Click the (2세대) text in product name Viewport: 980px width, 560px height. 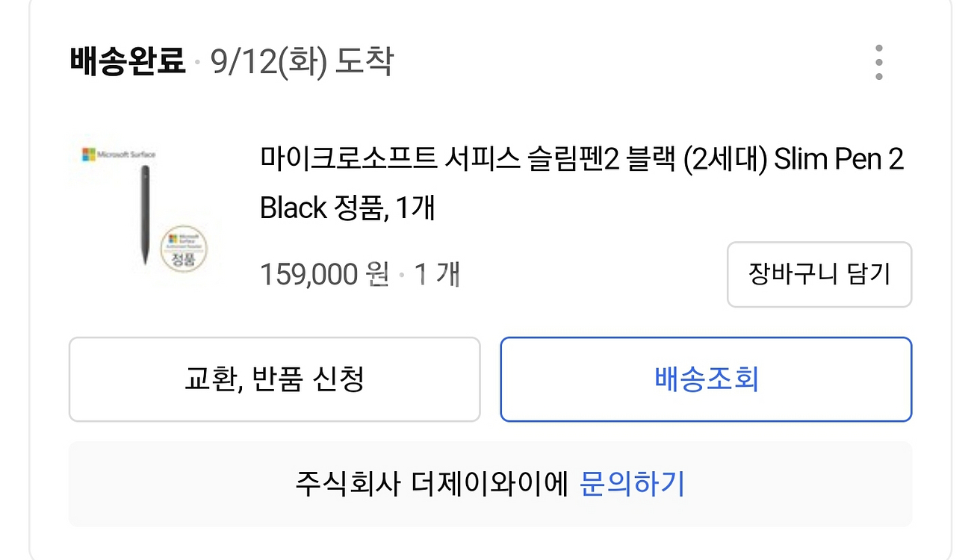click(x=725, y=159)
